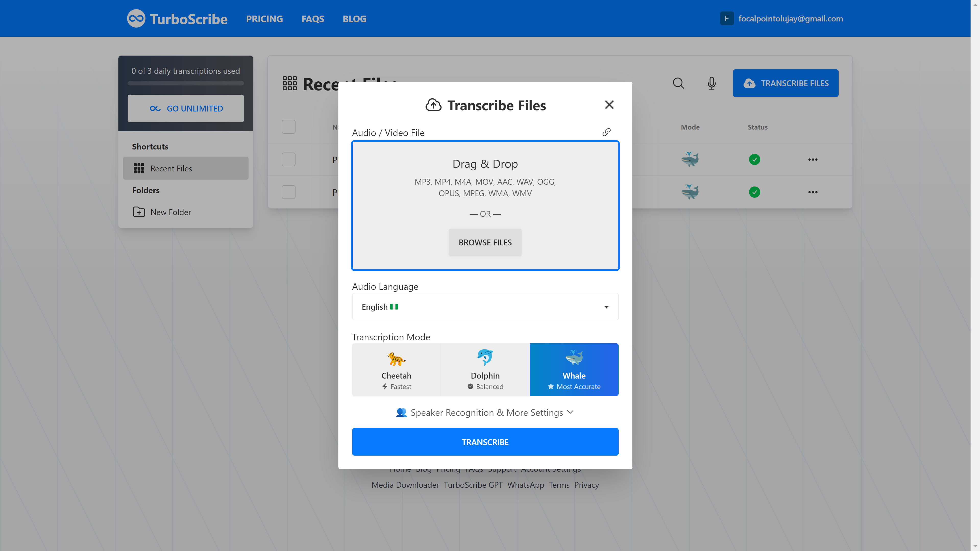
Task: Click the New Folder plus icon
Action: 139,212
